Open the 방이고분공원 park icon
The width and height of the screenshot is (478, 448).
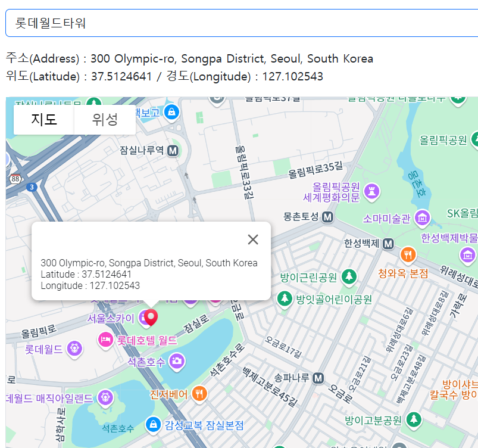[414, 420]
